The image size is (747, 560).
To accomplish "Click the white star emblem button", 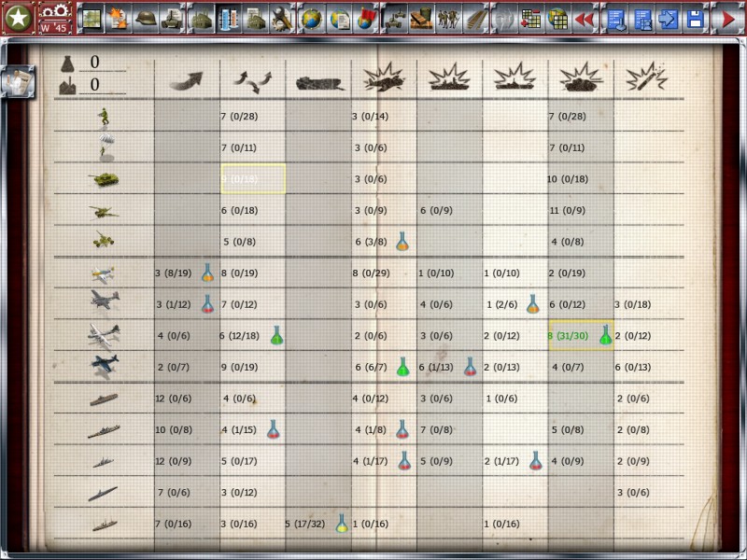I will (18, 18).
